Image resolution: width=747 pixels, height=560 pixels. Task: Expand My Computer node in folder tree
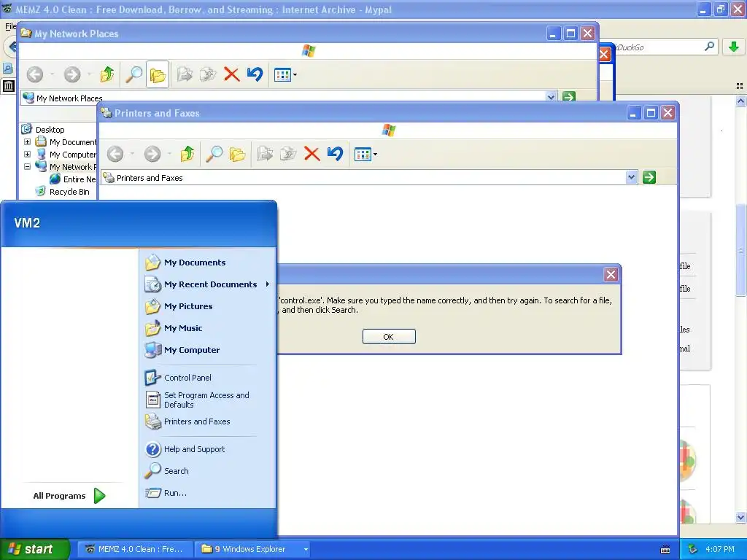[27, 155]
